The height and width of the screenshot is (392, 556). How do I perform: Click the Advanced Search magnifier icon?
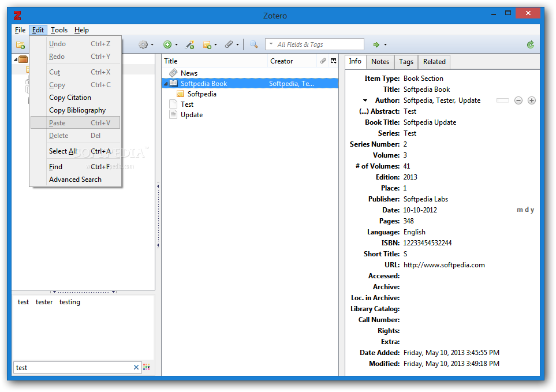click(x=253, y=44)
